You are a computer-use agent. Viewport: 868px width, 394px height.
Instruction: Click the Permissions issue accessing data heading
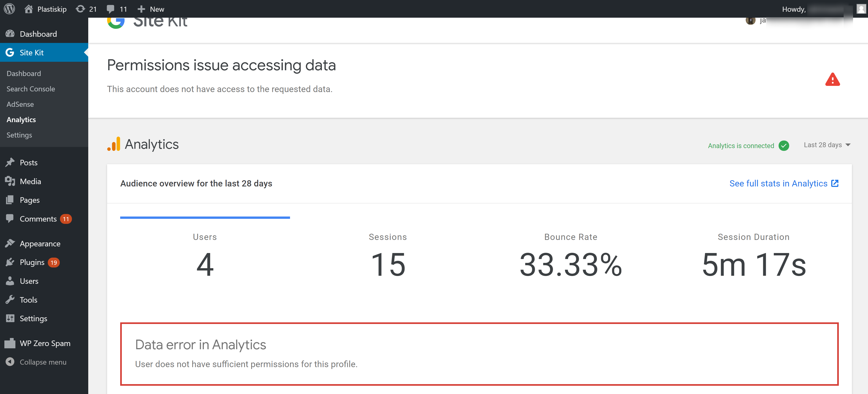[221, 65]
